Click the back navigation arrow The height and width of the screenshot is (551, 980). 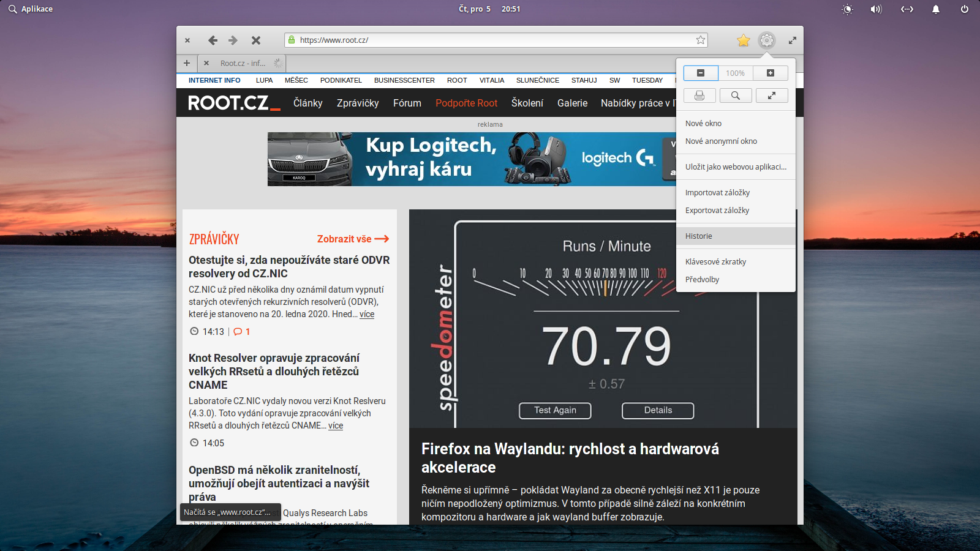click(x=213, y=40)
